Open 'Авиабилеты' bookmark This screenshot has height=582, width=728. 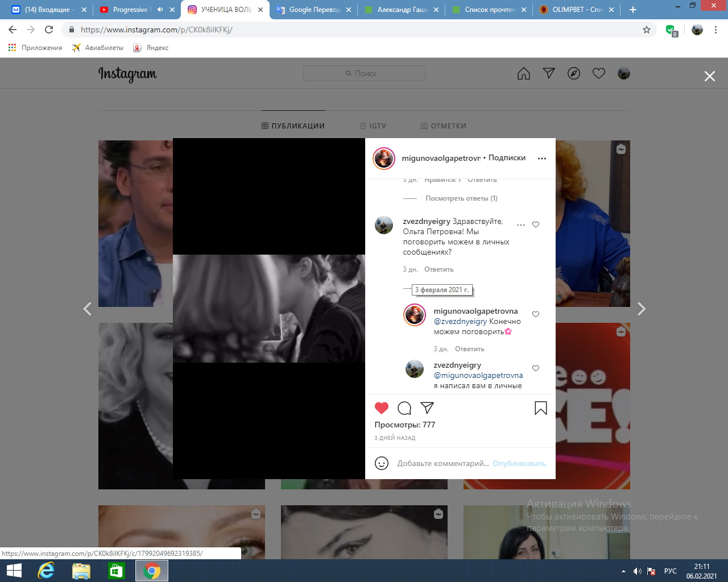point(97,48)
